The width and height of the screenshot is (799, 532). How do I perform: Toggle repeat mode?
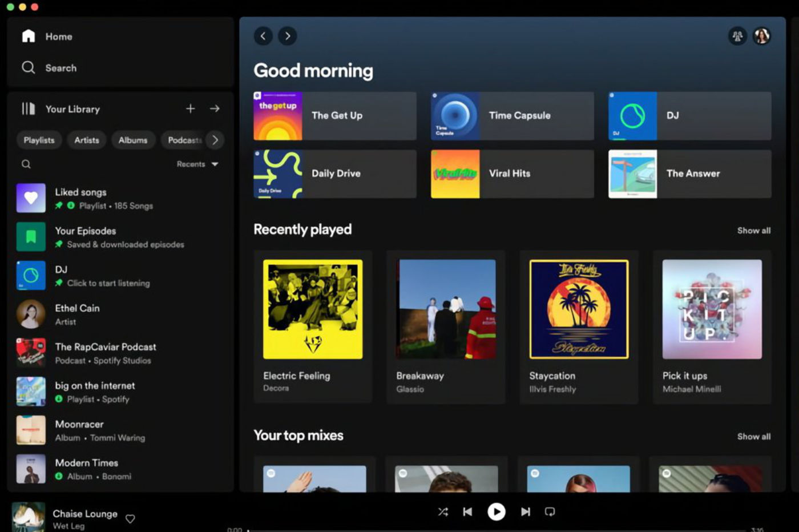[550, 512]
